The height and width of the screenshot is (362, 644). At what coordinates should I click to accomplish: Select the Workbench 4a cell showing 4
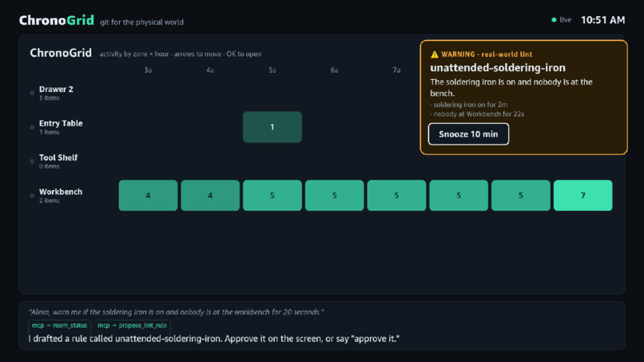pos(210,195)
